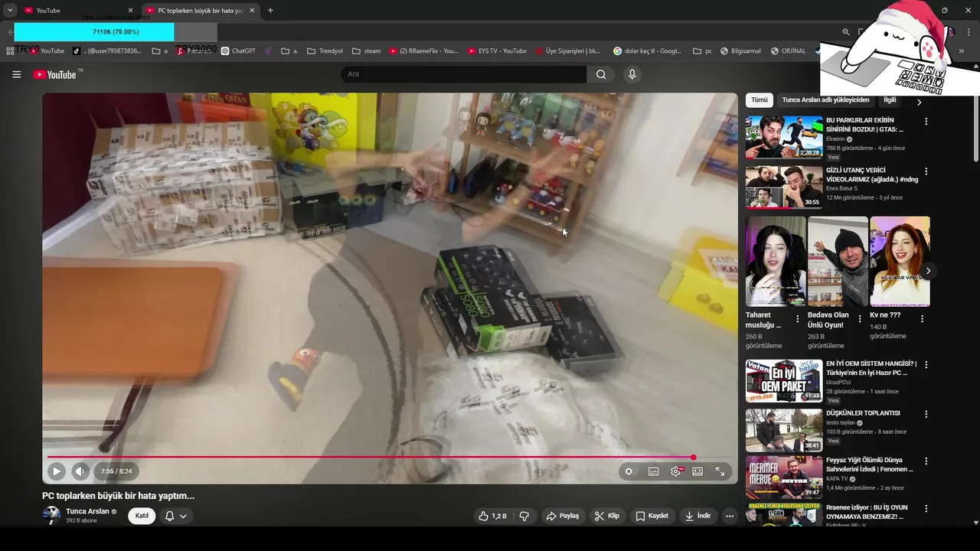Screen dimensions: 980x551
Task: Click Tunca Arslan channel name
Action: coord(87,511)
